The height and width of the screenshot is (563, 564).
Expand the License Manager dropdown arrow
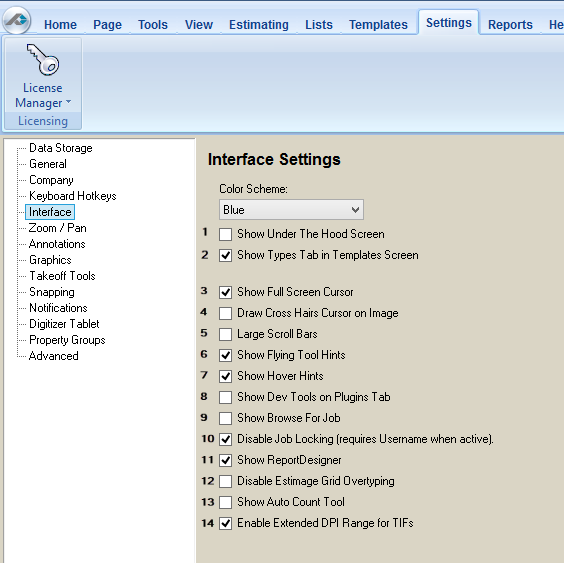pyautogui.click(x=68, y=102)
